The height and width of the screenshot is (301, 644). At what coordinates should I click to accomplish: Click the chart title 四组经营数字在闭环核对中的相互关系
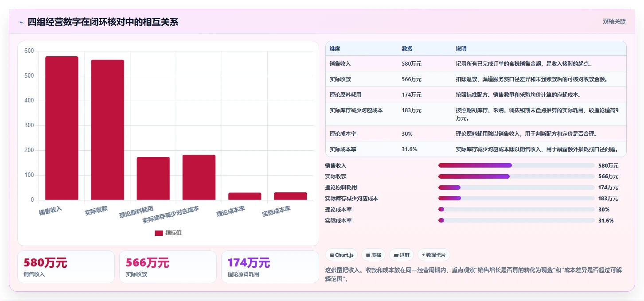click(103, 22)
